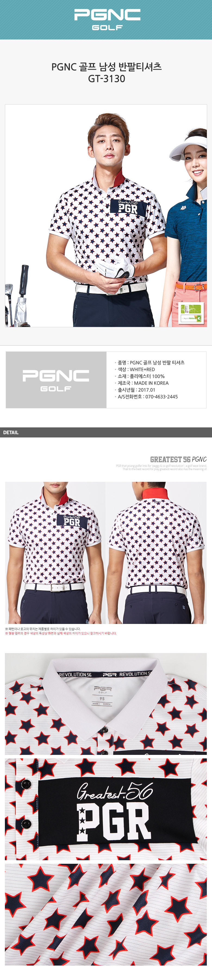This screenshot has width=212, height=980.
Task: Click the PGNC GOLF header logo
Action: point(107,19)
